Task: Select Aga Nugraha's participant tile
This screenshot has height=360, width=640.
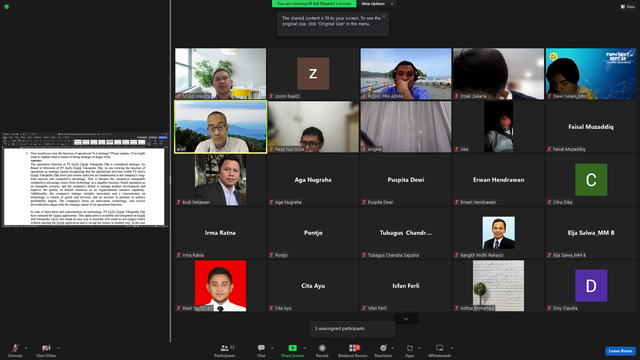Action: [313, 180]
